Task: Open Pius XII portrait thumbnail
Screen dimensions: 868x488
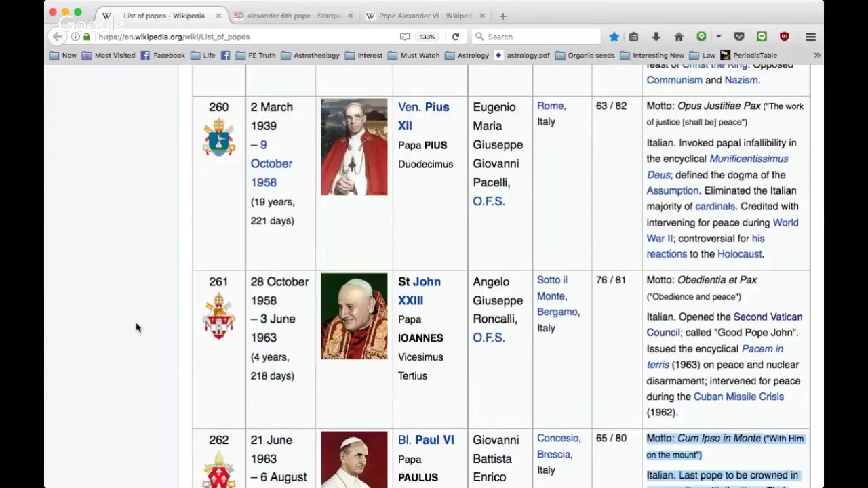Action: 354,147
